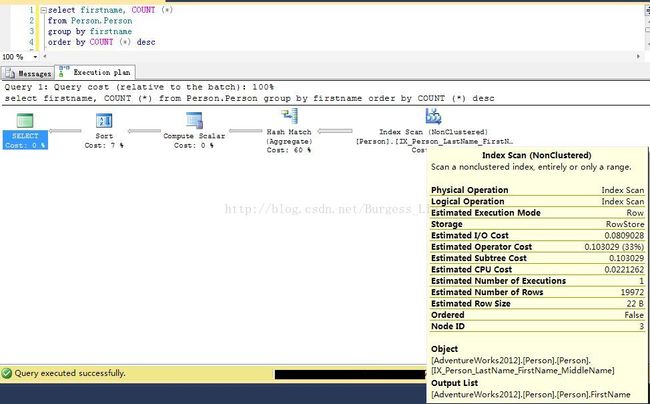Click the Compute Scalar operator icon
The width and height of the screenshot is (650, 404).
coord(194,121)
